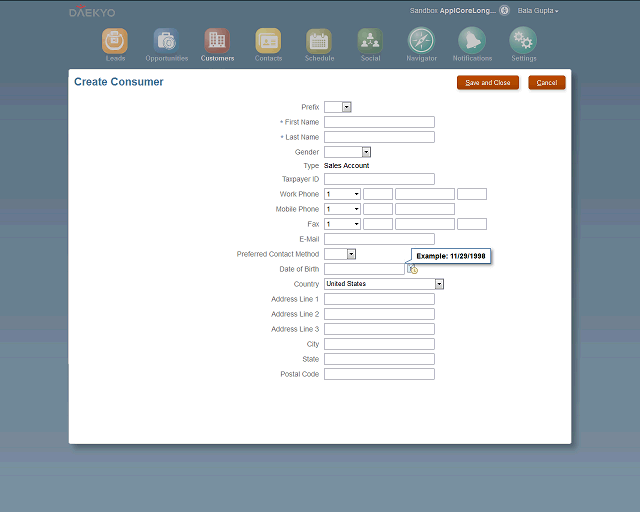This screenshot has height=512, width=640.
Task: Click the Work Phone extension field
Action: [472, 194]
